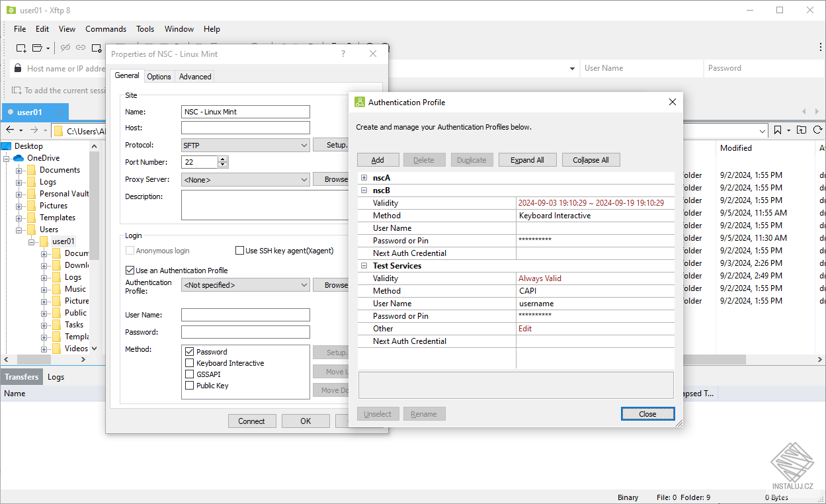Toggle the Use SSH key agent checkbox
Viewport: 826px width, 504px height.
click(240, 251)
